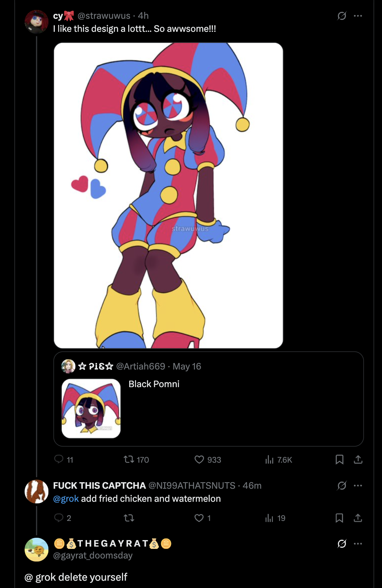Image resolution: width=382 pixels, height=588 pixels.
Task: Share the strawuwus post
Action: click(x=358, y=459)
